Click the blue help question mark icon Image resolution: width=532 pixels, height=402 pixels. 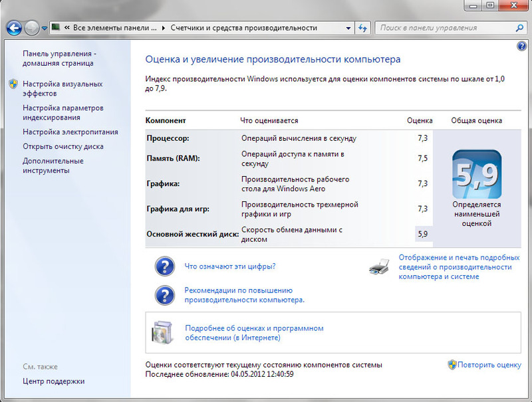coord(521,46)
